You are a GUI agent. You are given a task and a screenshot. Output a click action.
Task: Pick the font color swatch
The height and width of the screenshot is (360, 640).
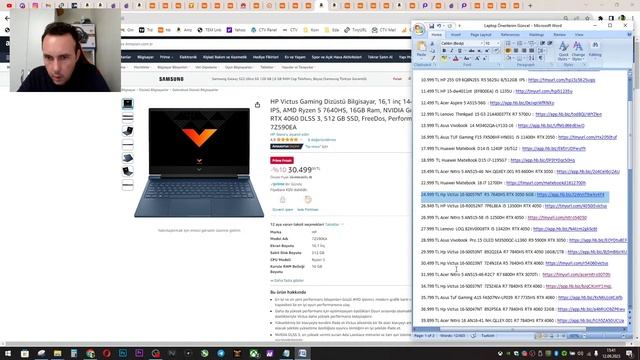coord(456,58)
